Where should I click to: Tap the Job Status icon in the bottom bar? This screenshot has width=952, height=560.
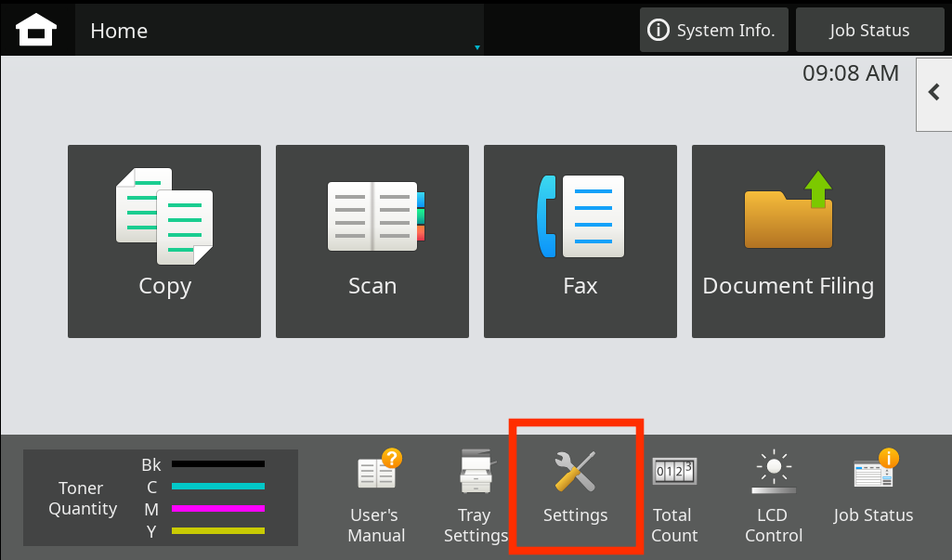tap(873, 488)
